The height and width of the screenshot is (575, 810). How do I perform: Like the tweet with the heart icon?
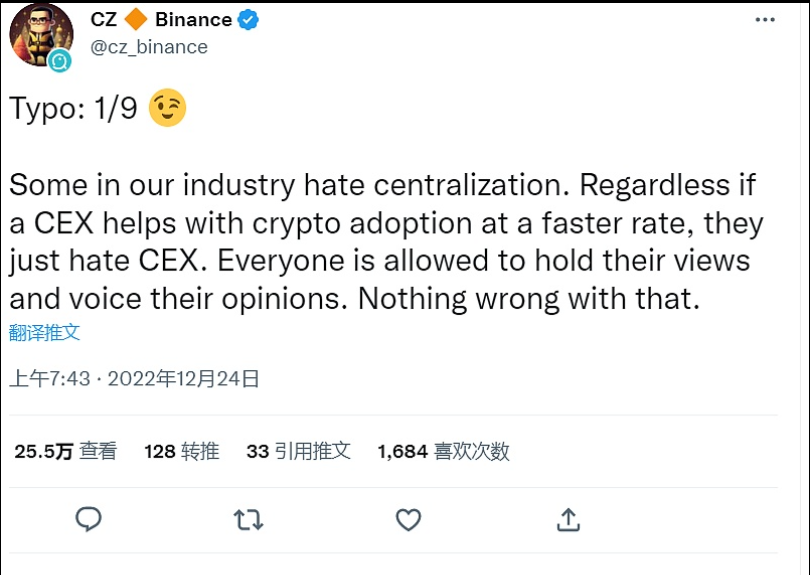coord(408,519)
